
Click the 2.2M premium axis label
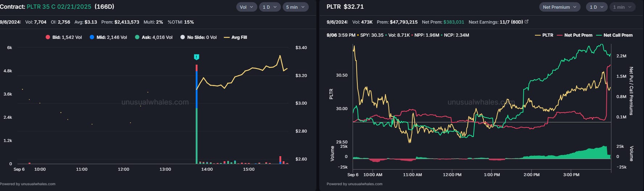click(x=622, y=56)
